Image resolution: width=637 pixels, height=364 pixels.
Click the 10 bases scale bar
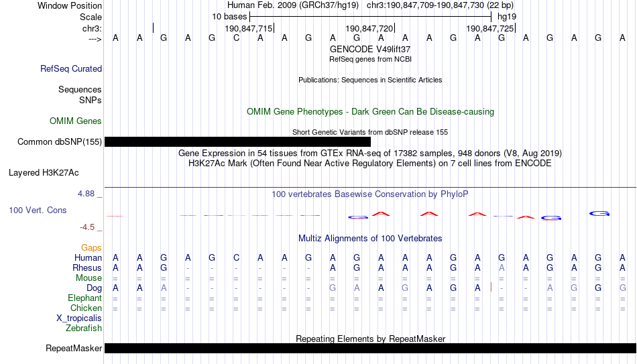(371, 17)
